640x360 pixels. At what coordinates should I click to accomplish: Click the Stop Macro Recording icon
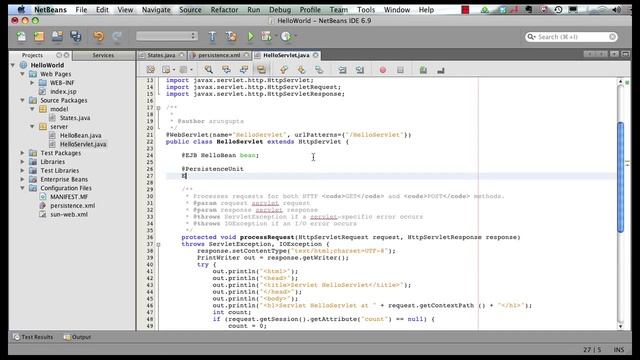click(x=400, y=70)
